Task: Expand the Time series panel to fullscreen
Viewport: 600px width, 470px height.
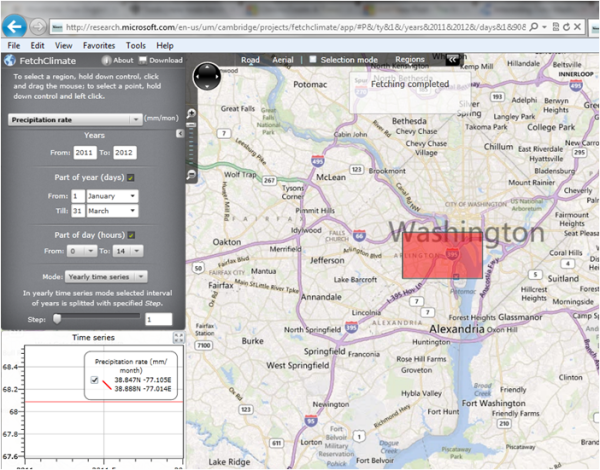Action: (179, 338)
